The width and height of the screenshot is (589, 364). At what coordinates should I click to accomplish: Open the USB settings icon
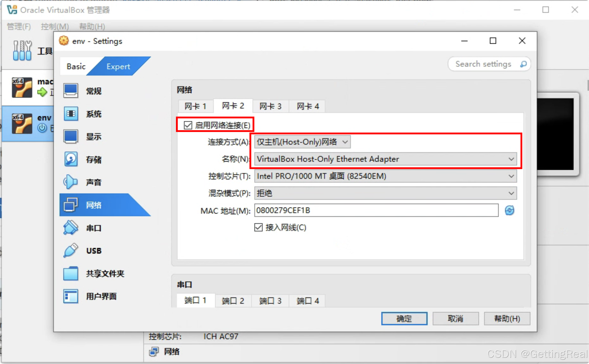(x=71, y=250)
